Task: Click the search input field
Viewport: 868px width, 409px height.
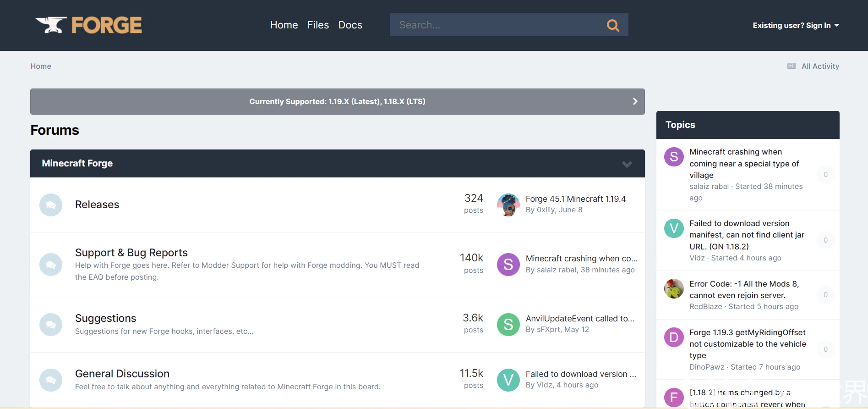Action: click(497, 25)
